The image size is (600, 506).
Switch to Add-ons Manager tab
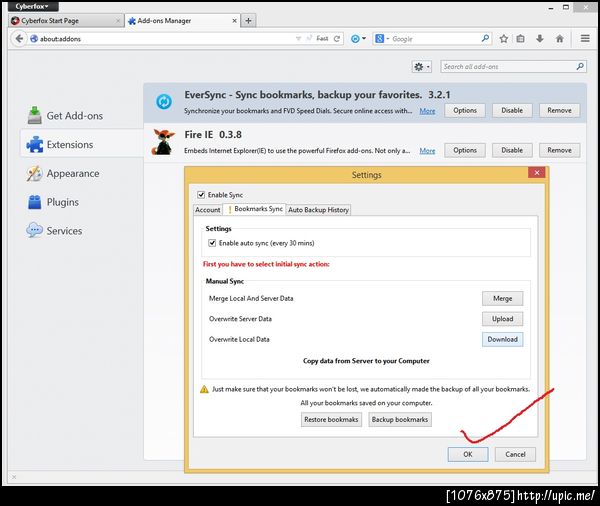[x=182, y=21]
